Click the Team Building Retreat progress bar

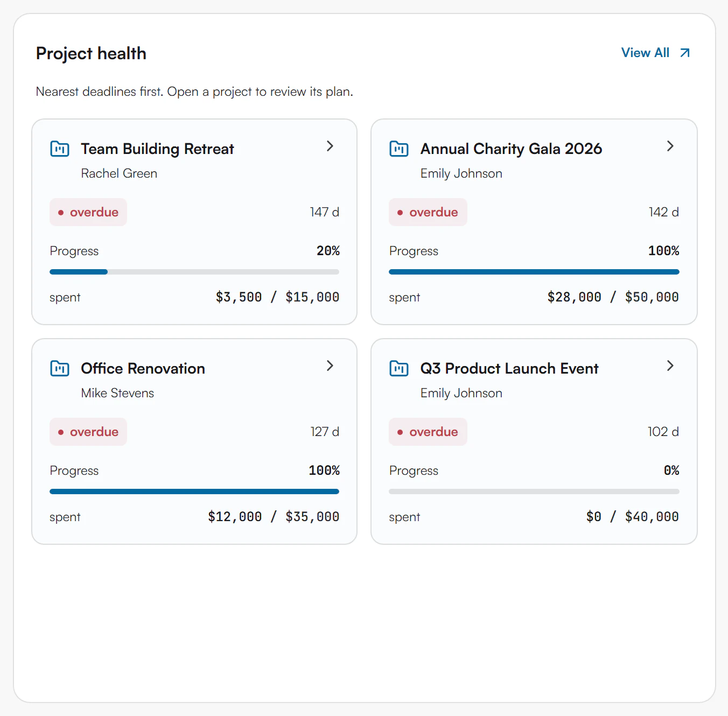pyautogui.click(x=194, y=272)
